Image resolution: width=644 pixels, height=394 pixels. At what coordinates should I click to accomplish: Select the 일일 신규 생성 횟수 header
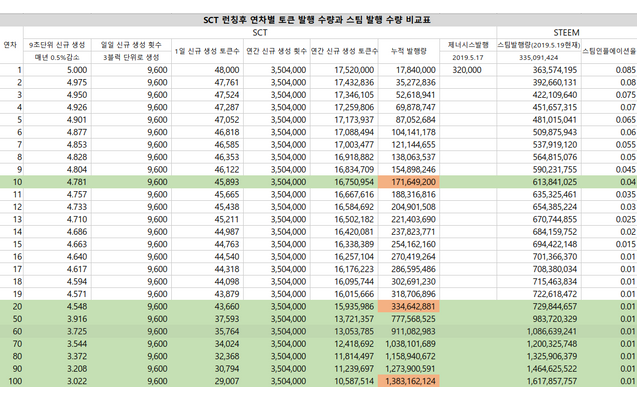coord(131,45)
